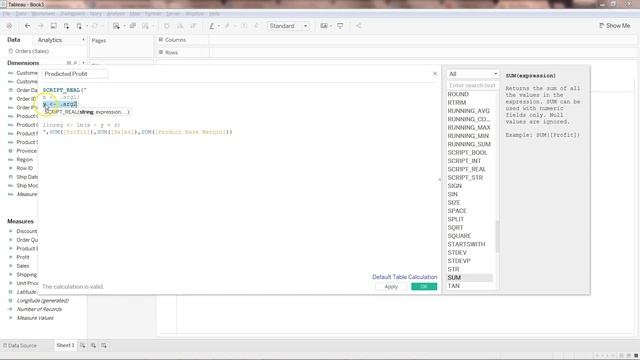Open Default Table Calculation link
This screenshot has width=640, height=360.
click(404, 277)
